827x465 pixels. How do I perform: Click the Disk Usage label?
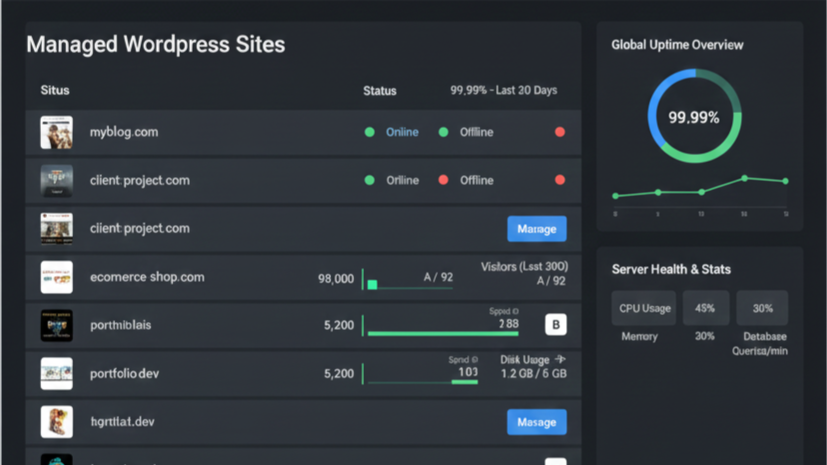(525, 360)
